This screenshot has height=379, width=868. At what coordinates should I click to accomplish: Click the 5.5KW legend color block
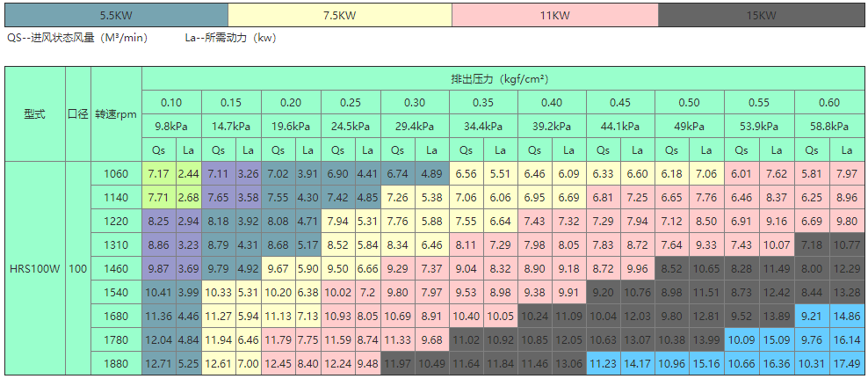pos(116,15)
